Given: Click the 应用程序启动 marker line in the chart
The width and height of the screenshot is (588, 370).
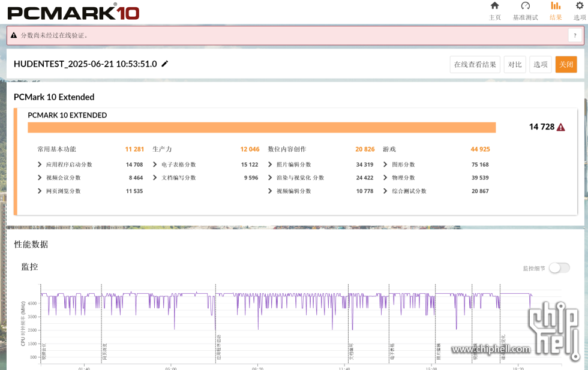Looking at the screenshot, I should point(215,323).
